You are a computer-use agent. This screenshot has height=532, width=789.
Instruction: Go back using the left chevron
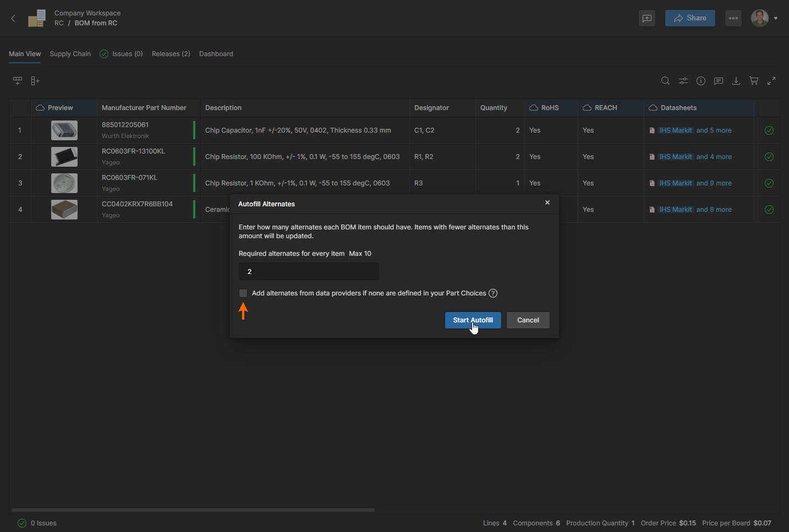pos(13,18)
